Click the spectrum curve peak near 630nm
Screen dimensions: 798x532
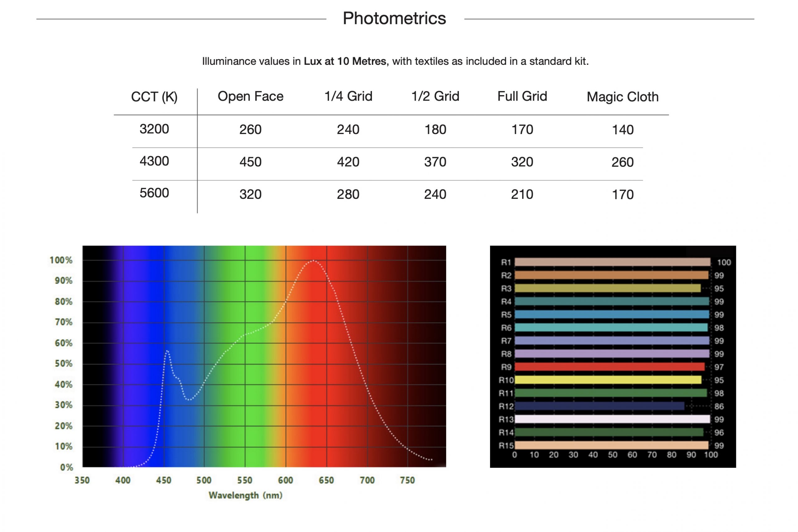(314, 261)
